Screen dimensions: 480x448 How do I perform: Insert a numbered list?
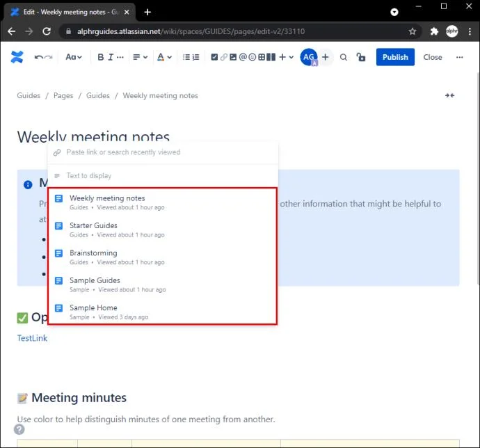coord(198,57)
